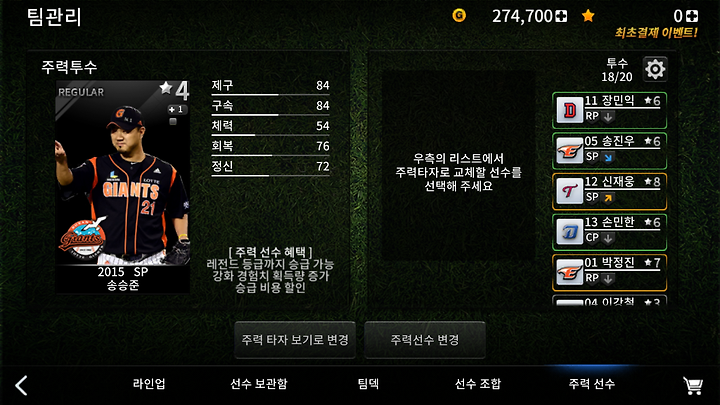Image resolution: width=720 pixels, height=405 pixels.
Task: Click 주력 타자 보기로 변경 button
Action: pos(295,340)
